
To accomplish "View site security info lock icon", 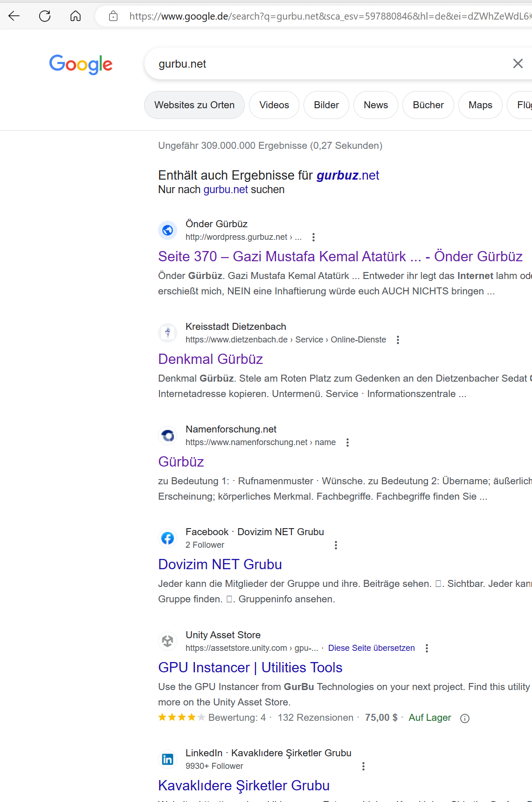I will tap(113, 16).
